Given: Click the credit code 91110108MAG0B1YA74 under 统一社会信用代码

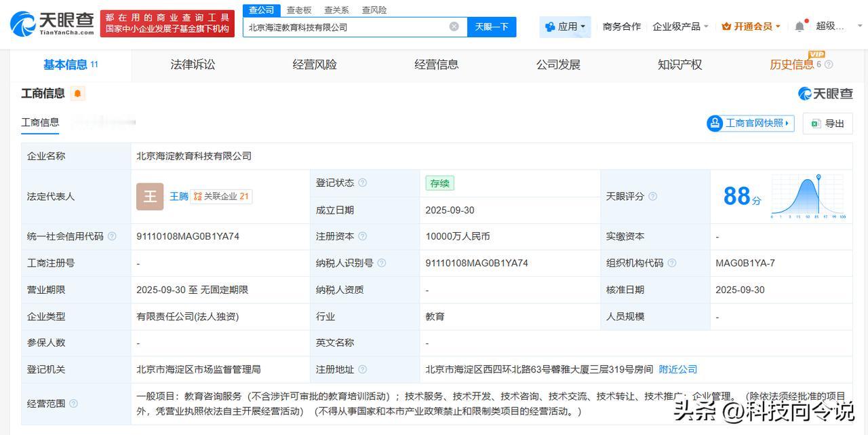Looking at the screenshot, I should coord(188,236).
